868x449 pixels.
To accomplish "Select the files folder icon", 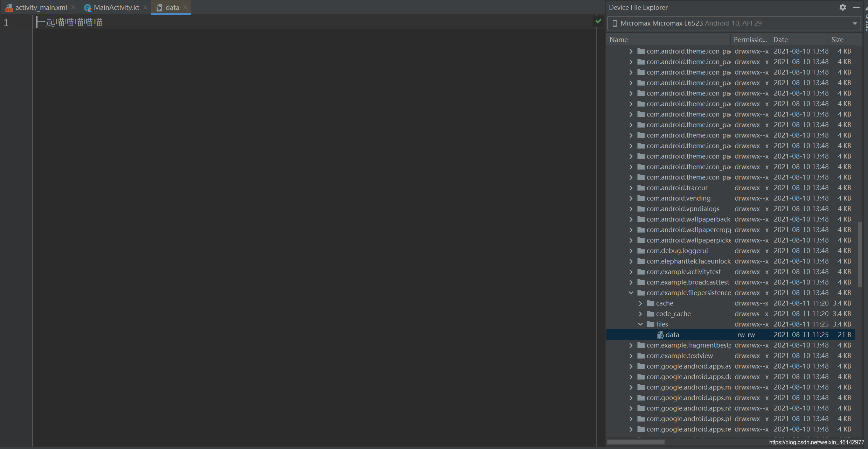I will [651, 324].
